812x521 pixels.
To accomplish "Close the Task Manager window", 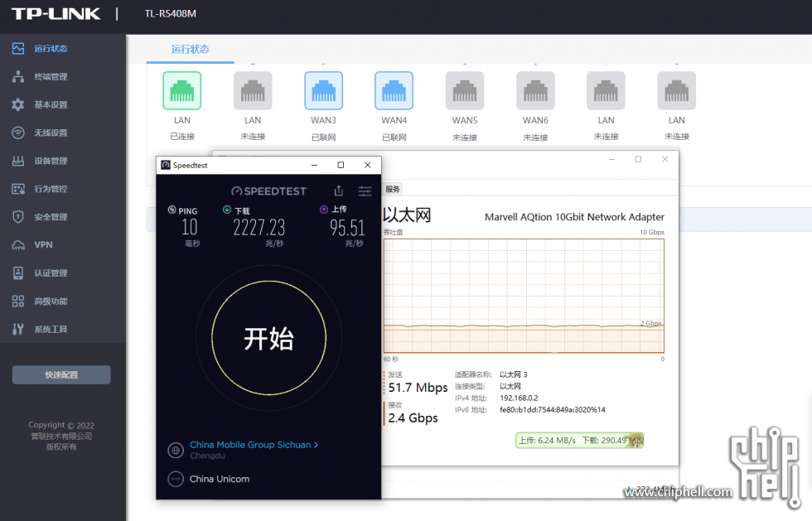I will pyautogui.click(x=665, y=160).
